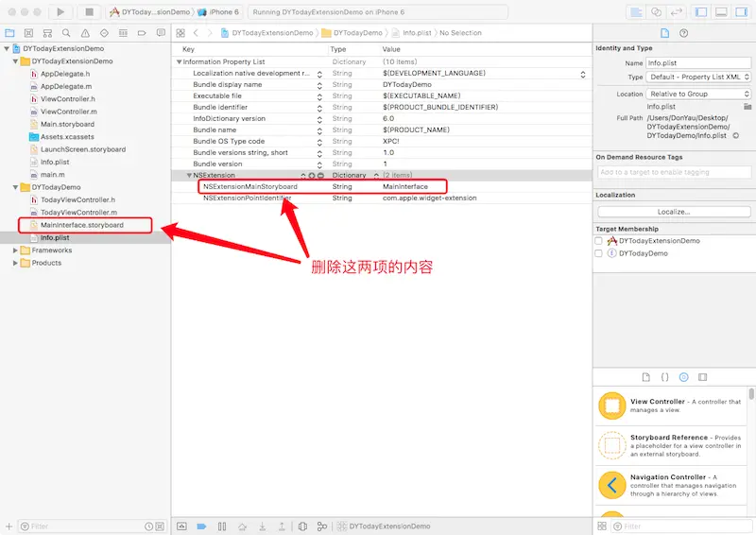Viewport: 756px width, 535px height.
Task: Click the Name field Info.plist
Action: [698, 63]
